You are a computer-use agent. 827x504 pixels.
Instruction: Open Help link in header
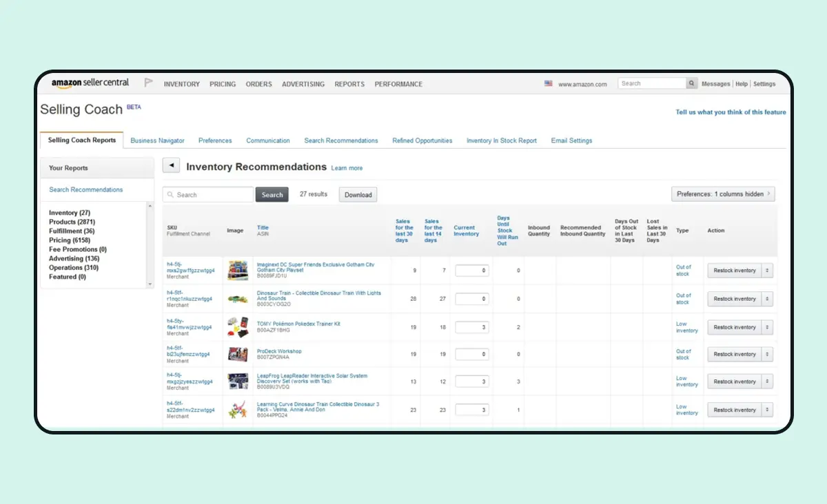coord(742,84)
